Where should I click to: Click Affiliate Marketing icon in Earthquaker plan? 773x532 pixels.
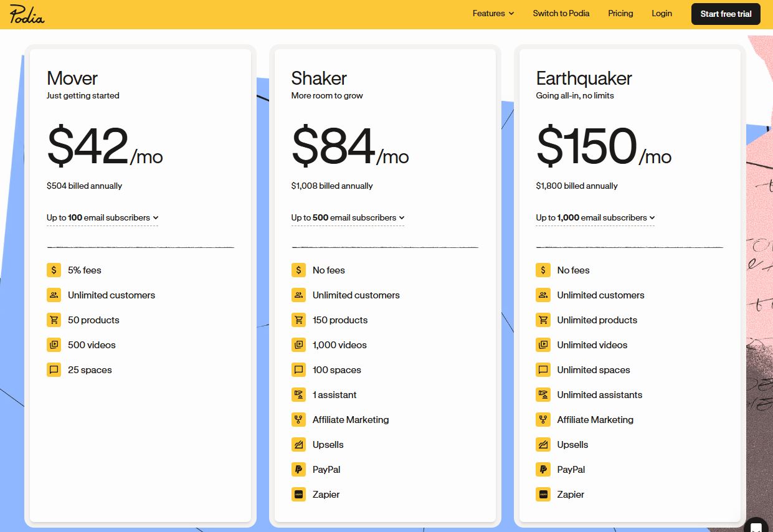point(543,420)
